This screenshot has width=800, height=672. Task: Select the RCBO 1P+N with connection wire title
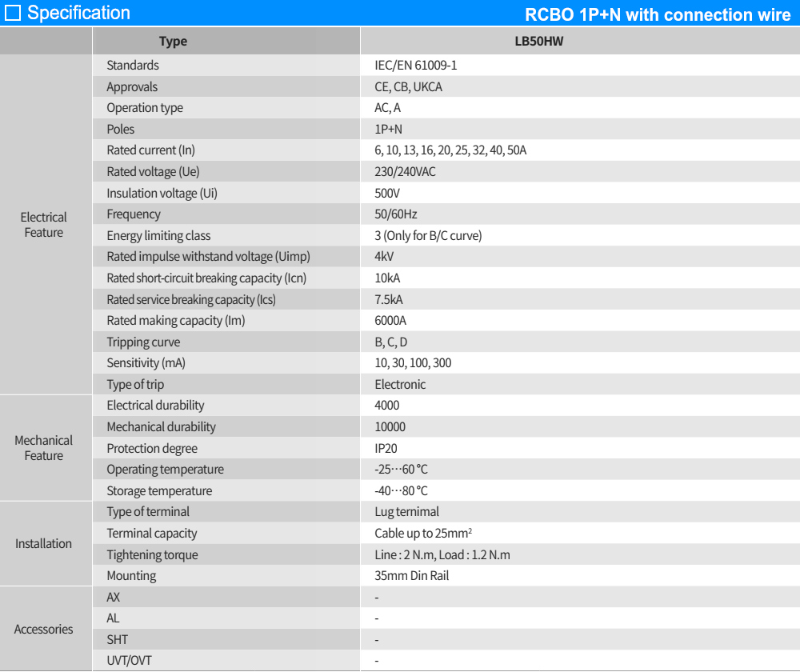point(657,15)
